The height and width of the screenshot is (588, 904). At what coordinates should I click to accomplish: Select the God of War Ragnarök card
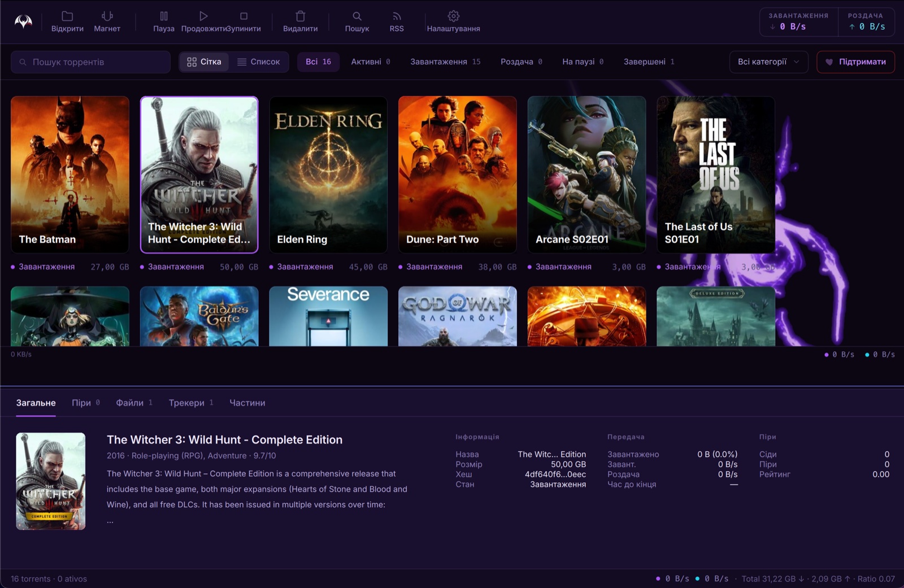(458, 316)
